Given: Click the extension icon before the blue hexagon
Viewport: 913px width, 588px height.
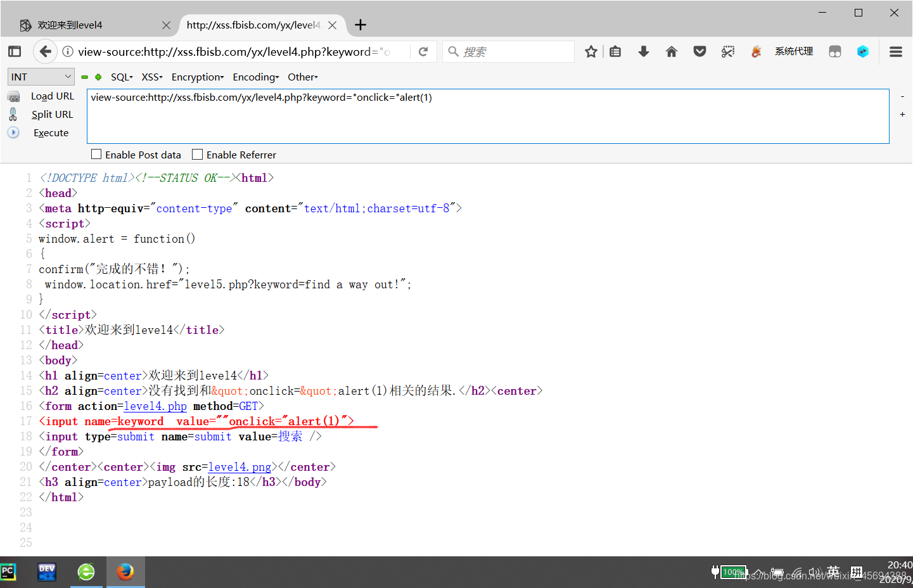Looking at the screenshot, I should [x=835, y=51].
